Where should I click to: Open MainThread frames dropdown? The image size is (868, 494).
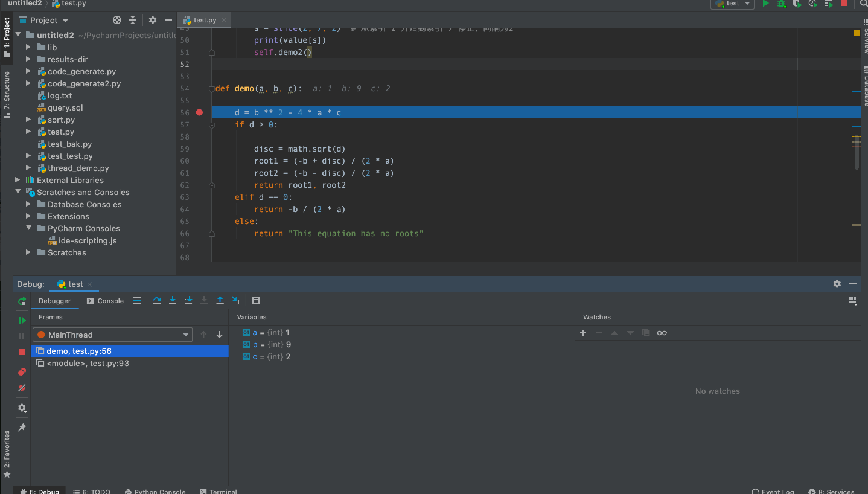pyautogui.click(x=112, y=335)
